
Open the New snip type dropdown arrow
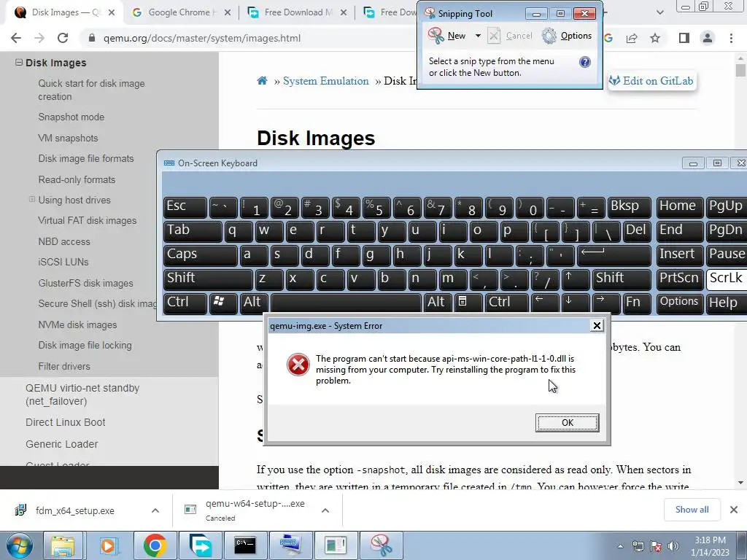478,36
